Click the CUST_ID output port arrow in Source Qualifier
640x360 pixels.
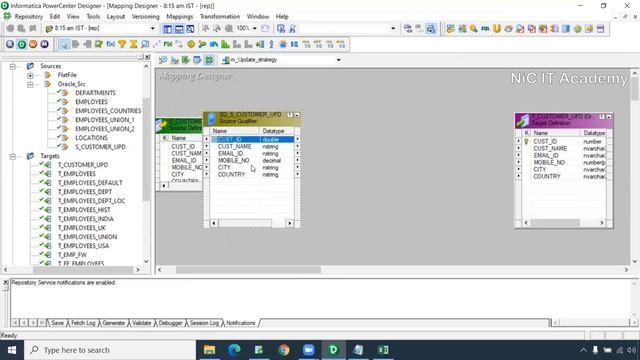click(297, 140)
